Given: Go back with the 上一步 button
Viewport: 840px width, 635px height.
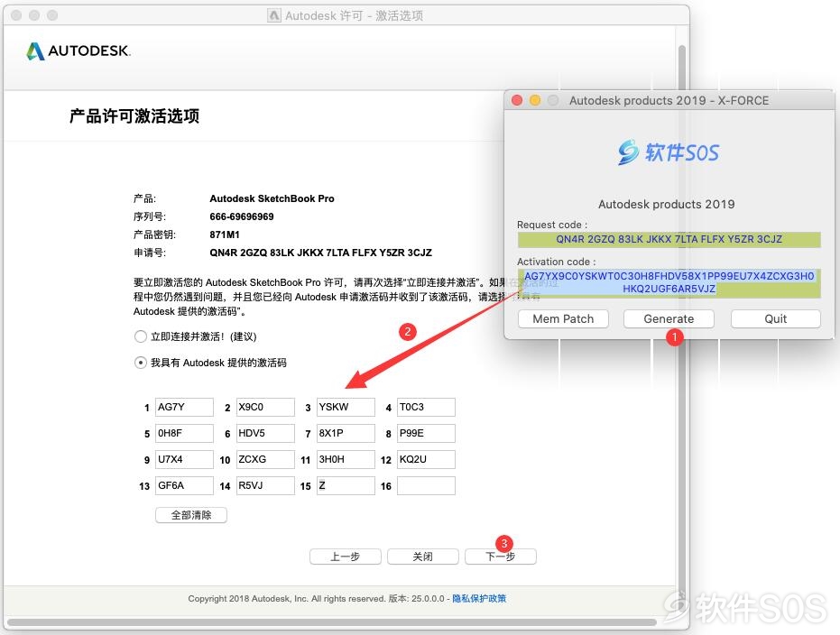Looking at the screenshot, I should (x=345, y=557).
